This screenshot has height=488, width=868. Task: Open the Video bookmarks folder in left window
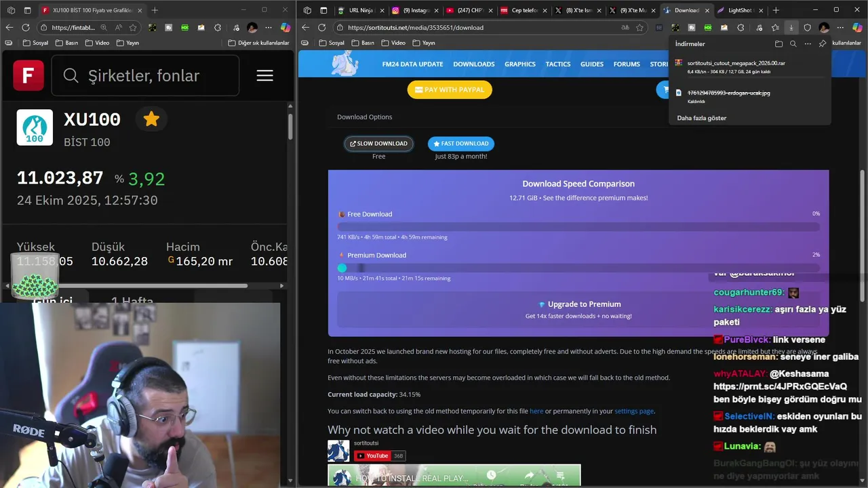pos(98,43)
